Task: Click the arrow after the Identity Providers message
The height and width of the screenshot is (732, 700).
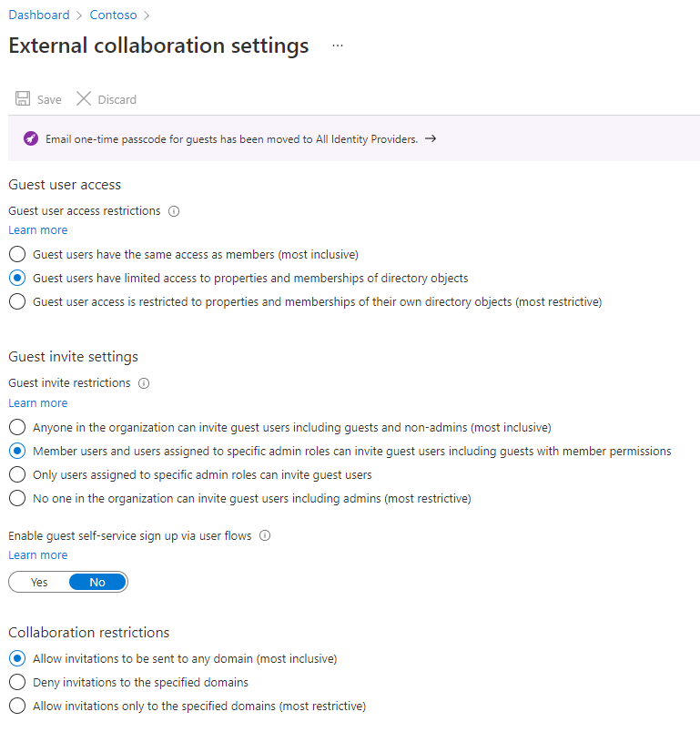Action: (431, 139)
